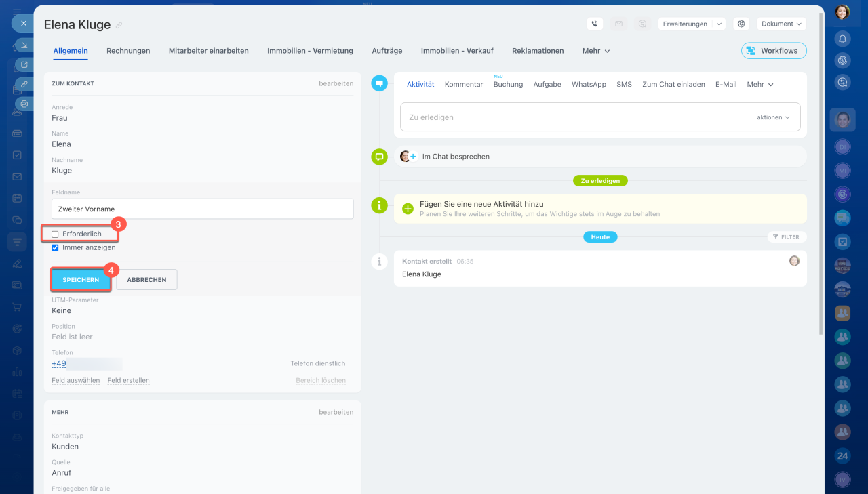
Task: Select the Kommentar tab in timeline
Action: click(464, 85)
